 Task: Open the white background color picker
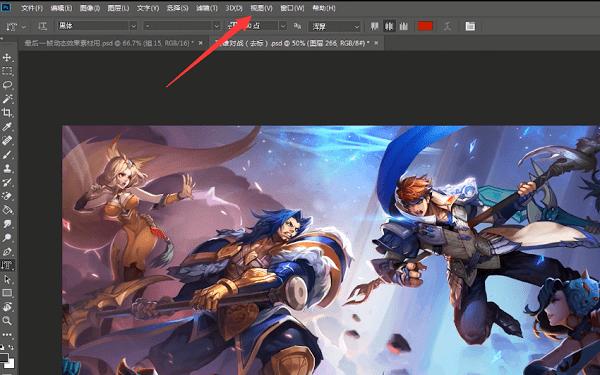pyautogui.click(x=10, y=364)
